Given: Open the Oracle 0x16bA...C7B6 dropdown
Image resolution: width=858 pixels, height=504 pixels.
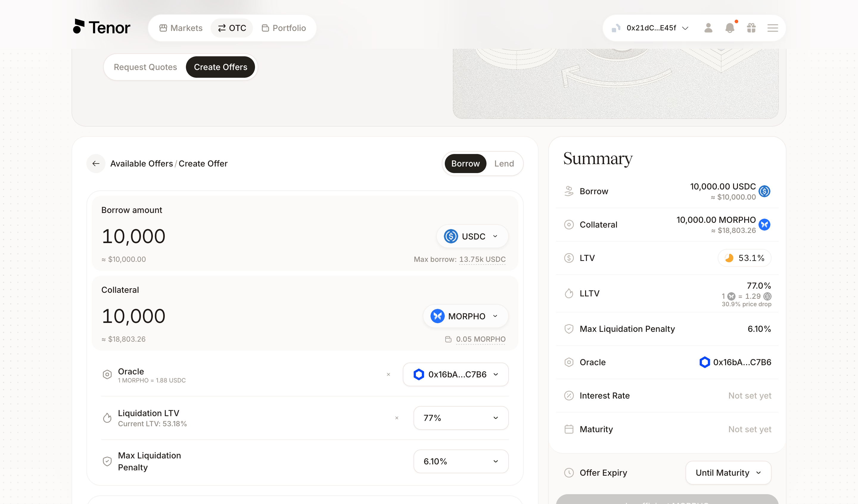Looking at the screenshot, I should (456, 374).
